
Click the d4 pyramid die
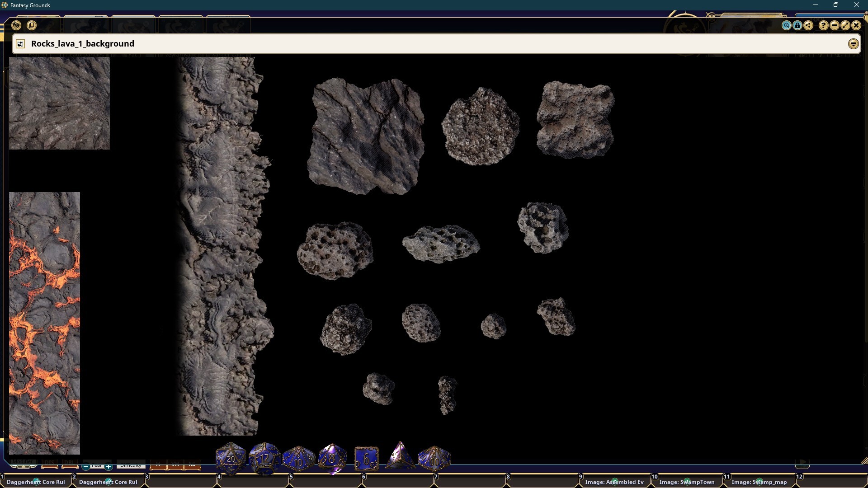pyautogui.click(x=400, y=456)
